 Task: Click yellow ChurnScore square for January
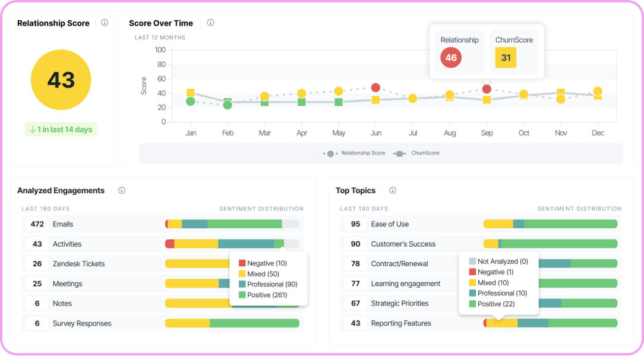click(191, 93)
